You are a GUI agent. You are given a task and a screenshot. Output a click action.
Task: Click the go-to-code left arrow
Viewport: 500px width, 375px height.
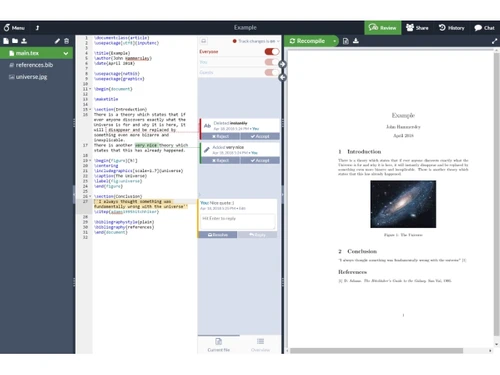point(282,77)
